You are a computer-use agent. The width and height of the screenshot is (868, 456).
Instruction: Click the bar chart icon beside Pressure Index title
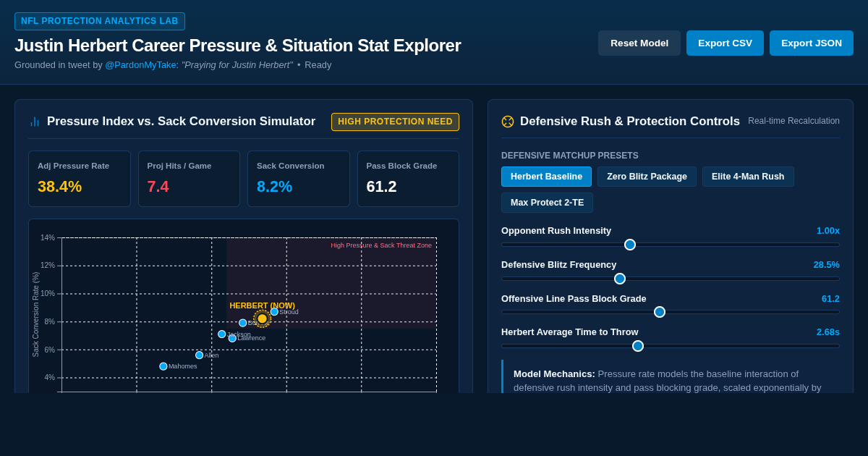coord(35,122)
